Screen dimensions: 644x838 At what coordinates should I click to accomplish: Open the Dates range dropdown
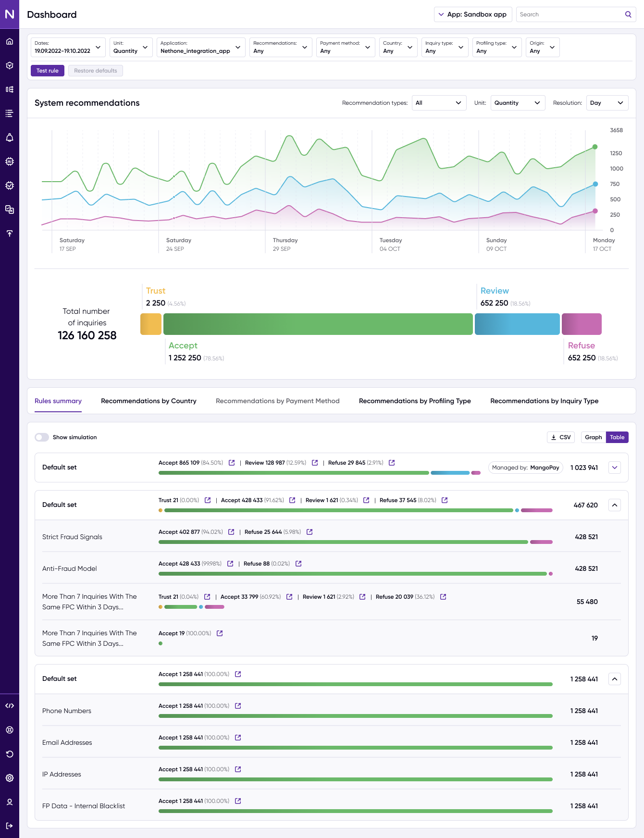click(68, 47)
